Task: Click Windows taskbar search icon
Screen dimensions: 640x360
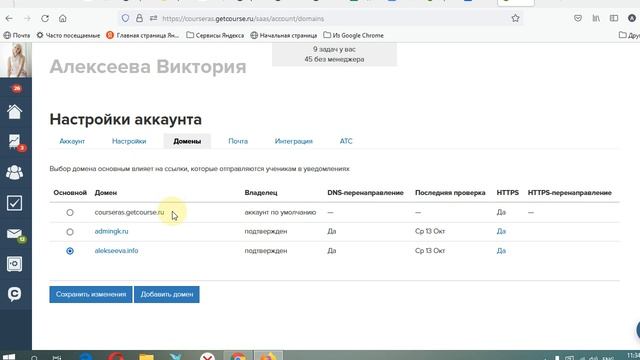Action: pyautogui.click(x=34, y=358)
